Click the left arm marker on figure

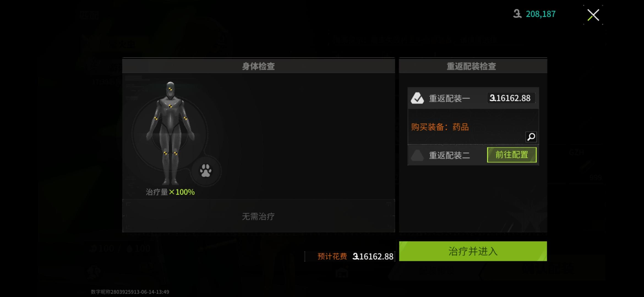pyautogui.click(x=156, y=118)
